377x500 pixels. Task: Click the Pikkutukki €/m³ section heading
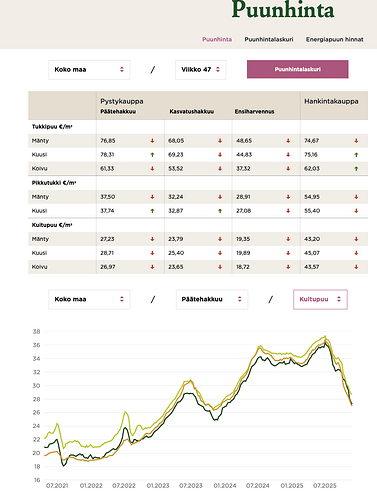point(54,183)
